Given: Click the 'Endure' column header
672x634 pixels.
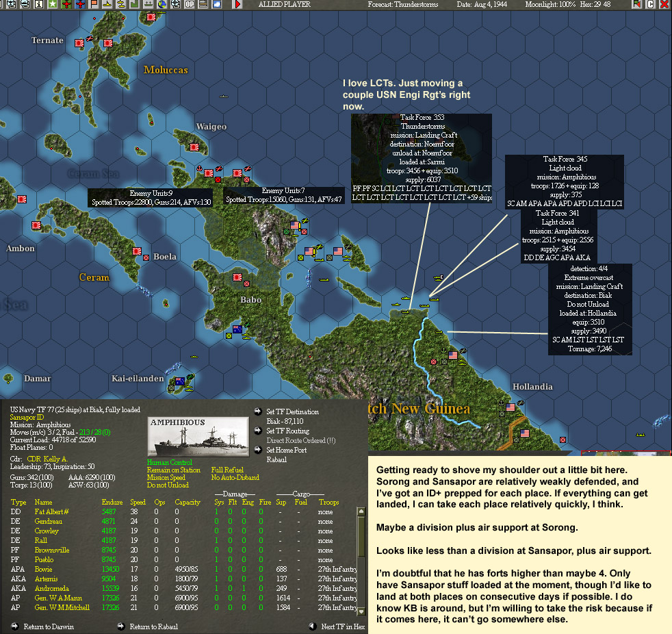Looking at the screenshot, I should 112,502.
